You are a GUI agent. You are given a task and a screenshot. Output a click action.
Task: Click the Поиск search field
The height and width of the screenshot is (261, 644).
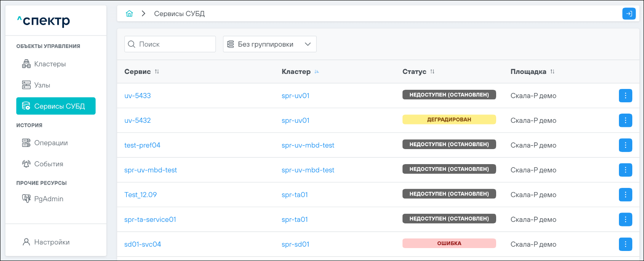click(175, 44)
